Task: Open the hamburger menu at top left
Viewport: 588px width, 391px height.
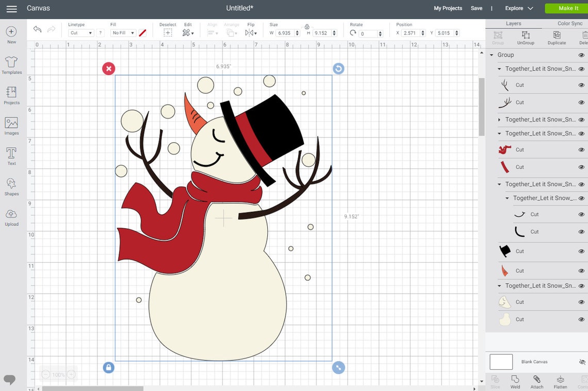Action: click(x=11, y=8)
